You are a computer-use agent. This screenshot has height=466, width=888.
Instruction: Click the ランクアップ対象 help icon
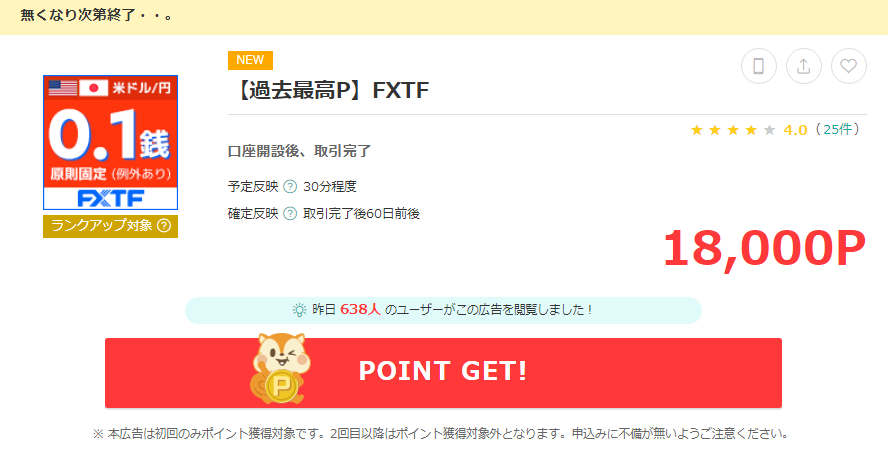(x=164, y=226)
